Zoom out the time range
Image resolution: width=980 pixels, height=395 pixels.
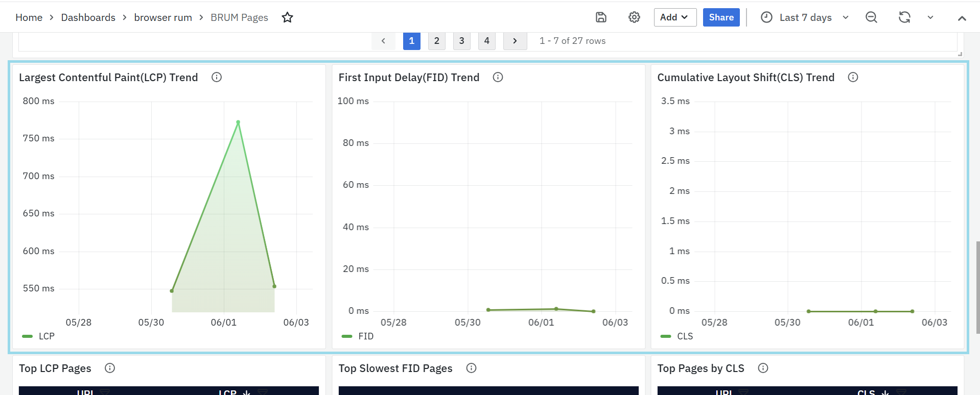[871, 17]
